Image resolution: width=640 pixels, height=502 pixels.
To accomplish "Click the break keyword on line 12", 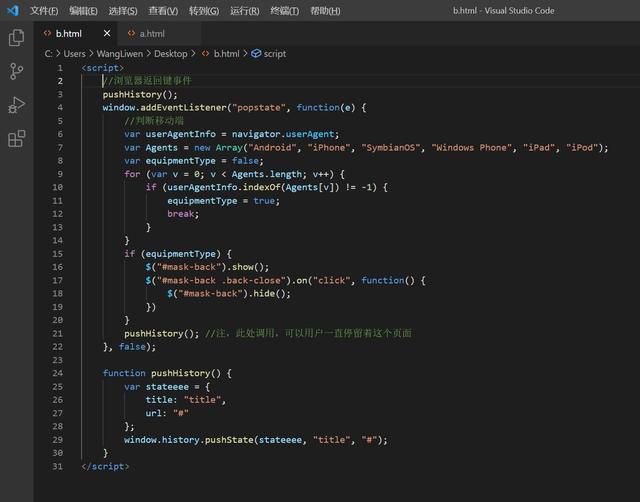I will (180, 214).
